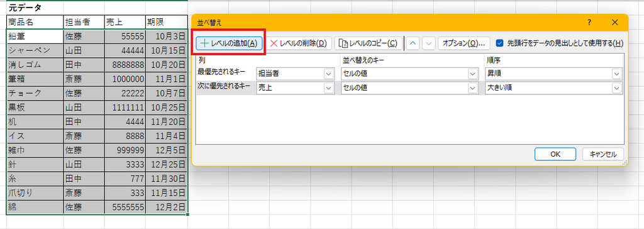Screen dimensions: 644x229
Task: Select the 雑巾 cell
Action: pyautogui.click(x=35, y=150)
